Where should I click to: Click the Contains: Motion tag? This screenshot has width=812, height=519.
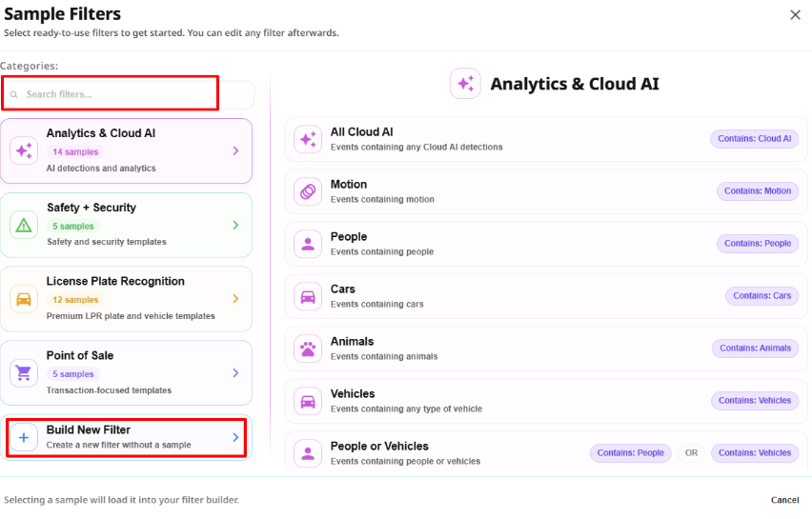[758, 191]
